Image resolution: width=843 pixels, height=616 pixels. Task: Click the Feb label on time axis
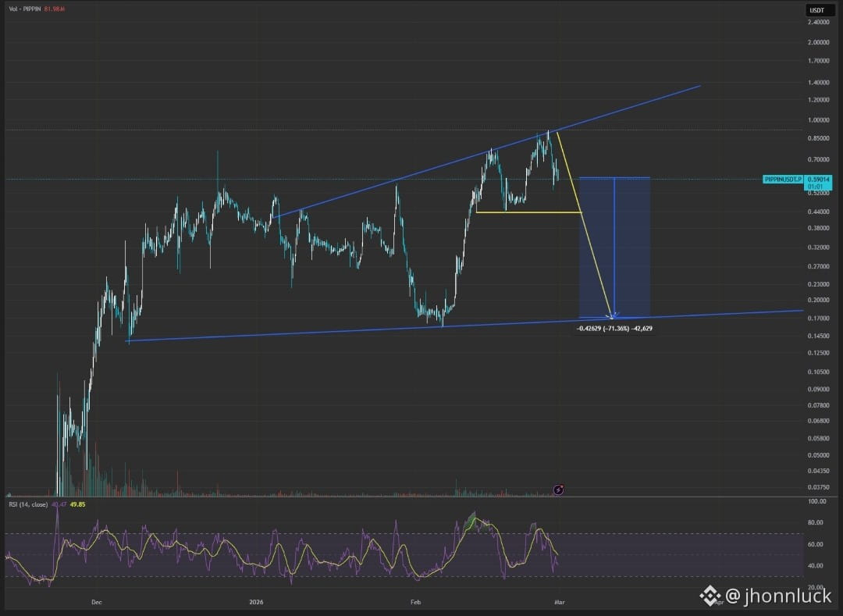(415, 602)
